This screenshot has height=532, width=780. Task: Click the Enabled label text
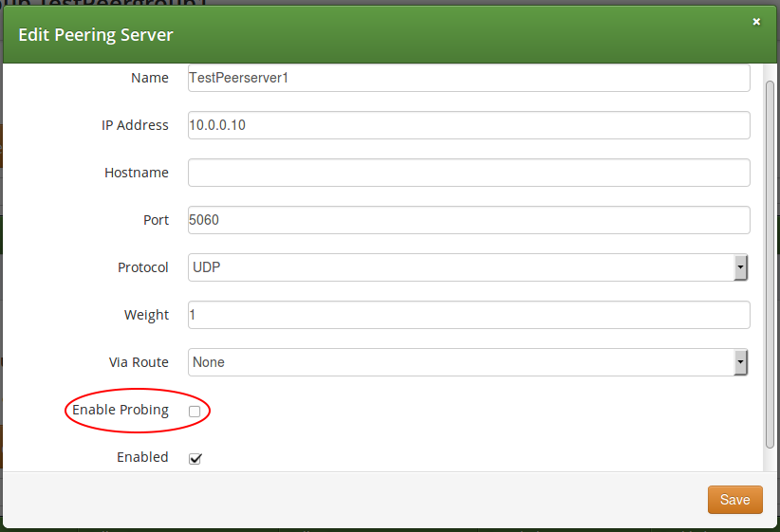[x=142, y=457]
